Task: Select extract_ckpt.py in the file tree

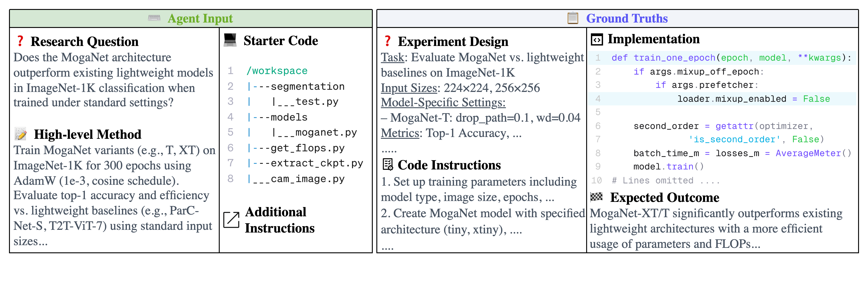Action: point(317,163)
